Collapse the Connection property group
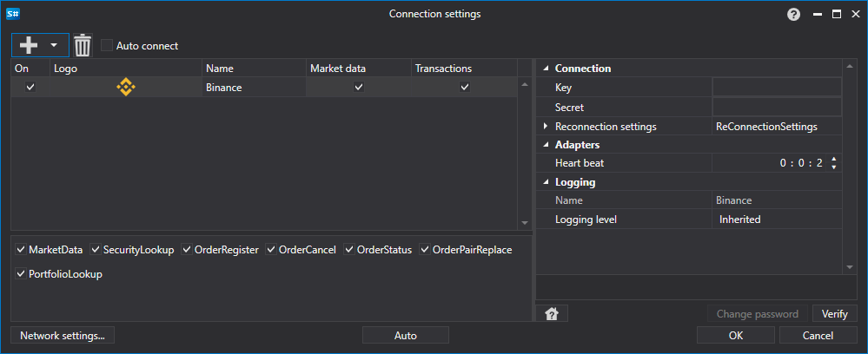This screenshot has width=868, height=354. pyautogui.click(x=547, y=69)
